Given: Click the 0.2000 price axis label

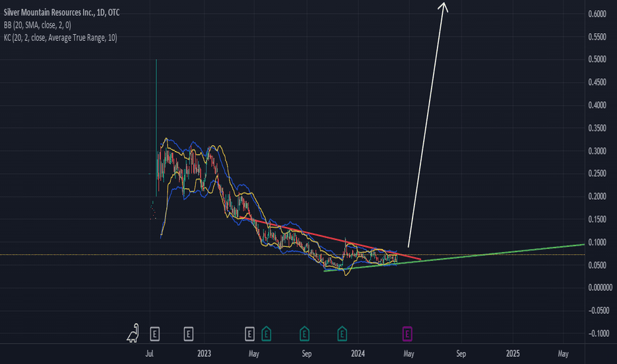Looking at the screenshot, I should pyautogui.click(x=597, y=197).
